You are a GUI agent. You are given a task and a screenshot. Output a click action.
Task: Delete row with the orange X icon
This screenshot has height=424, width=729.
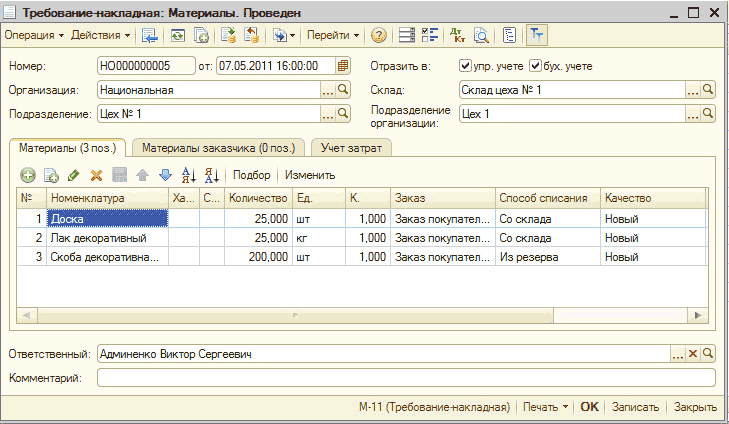point(96,175)
